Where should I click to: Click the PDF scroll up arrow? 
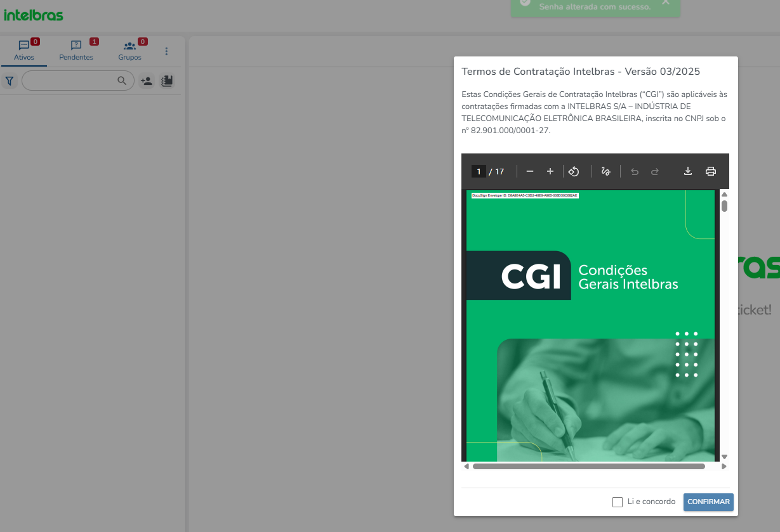point(724,194)
